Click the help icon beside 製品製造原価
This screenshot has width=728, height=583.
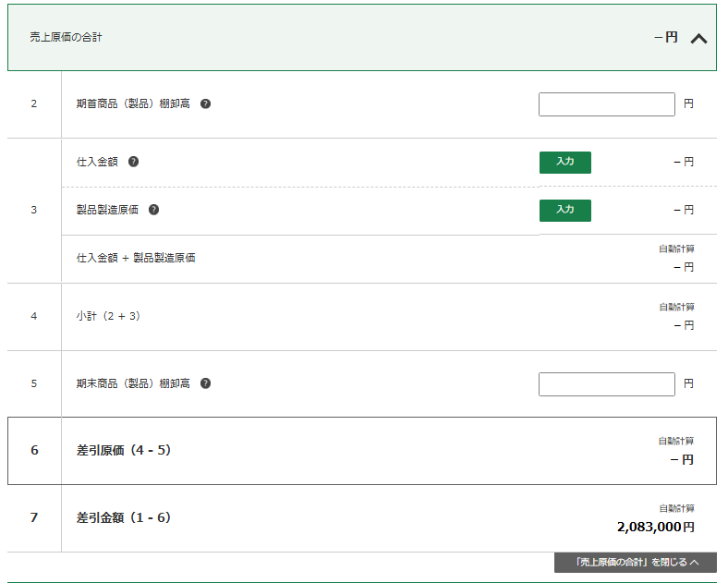pyautogui.click(x=153, y=210)
